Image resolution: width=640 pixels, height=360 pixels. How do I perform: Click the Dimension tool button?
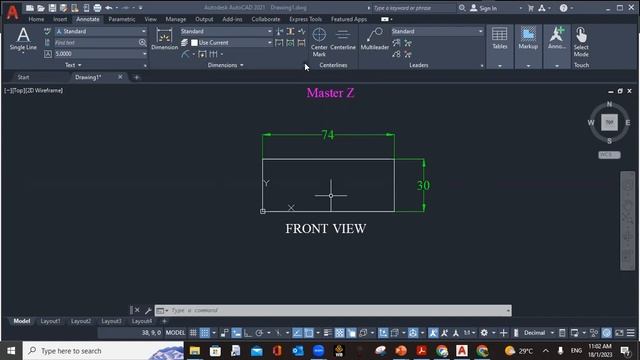point(164,39)
